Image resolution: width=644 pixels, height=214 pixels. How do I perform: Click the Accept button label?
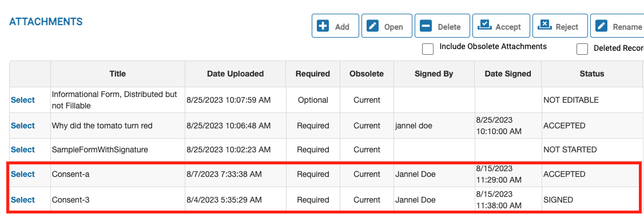pyautogui.click(x=508, y=27)
